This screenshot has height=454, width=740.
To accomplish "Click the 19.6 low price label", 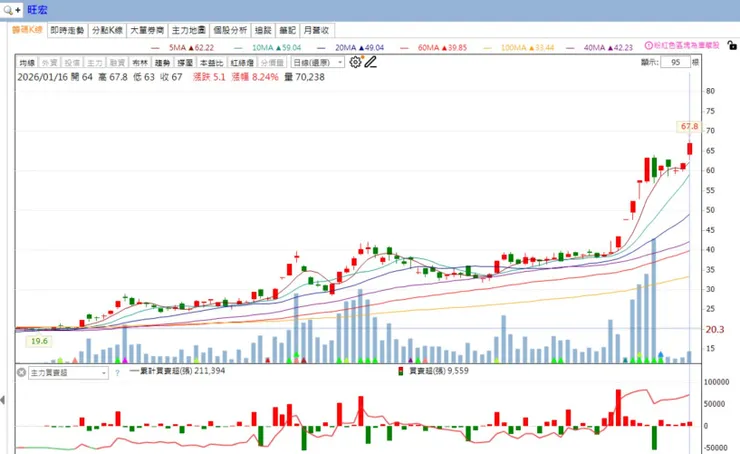I will click(39, 341).
